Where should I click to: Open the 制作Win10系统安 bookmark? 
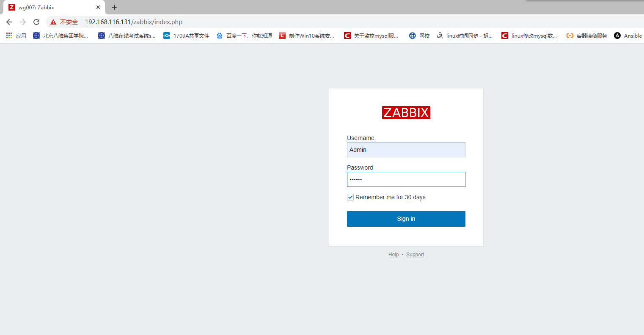pos(306,36)
